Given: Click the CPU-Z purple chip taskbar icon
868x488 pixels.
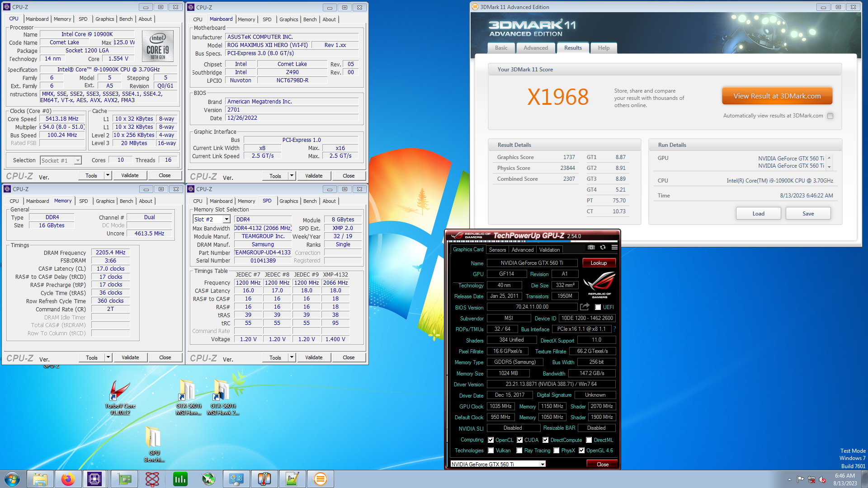Looking at the screenshot, I should tap(94, 479).
